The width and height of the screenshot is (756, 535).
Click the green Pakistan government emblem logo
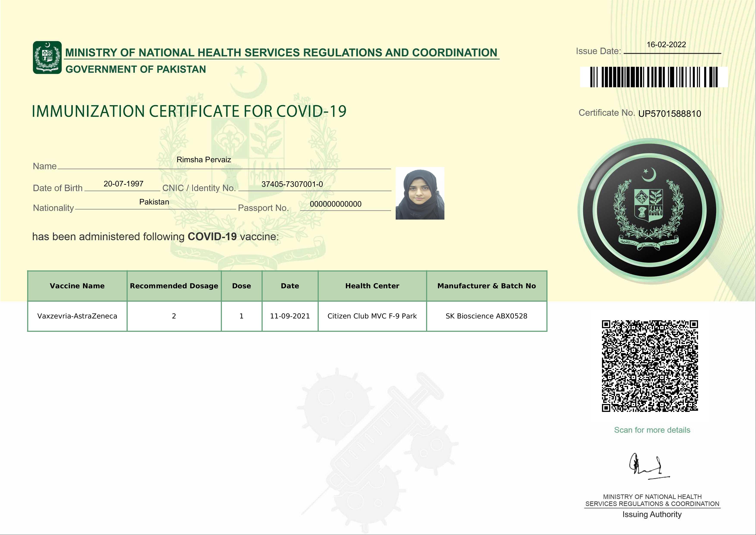click(47, 57)
